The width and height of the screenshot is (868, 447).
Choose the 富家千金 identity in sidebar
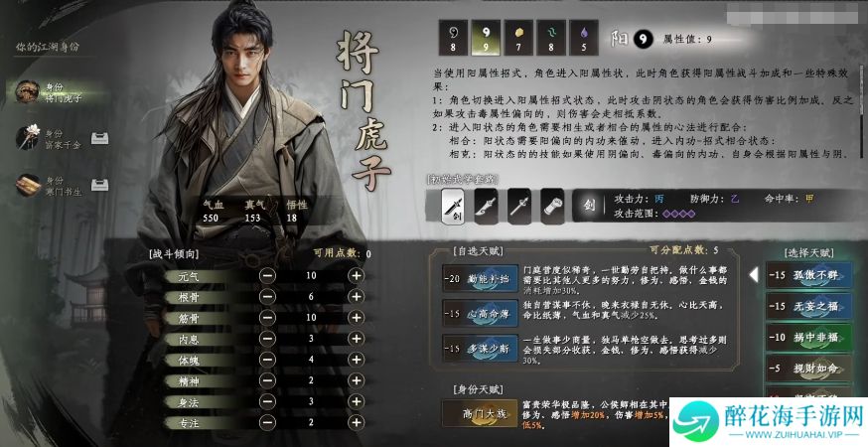[56, 138]
